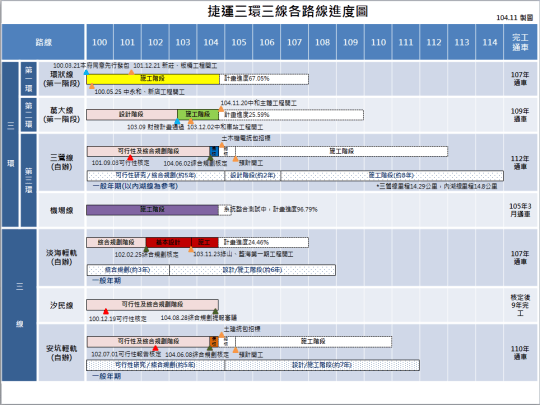The height and width of the screenshot is (405, 540).
Task: Select the red triangle at 102.07.01 可行性報告核定
Action: tap(156, 348)
